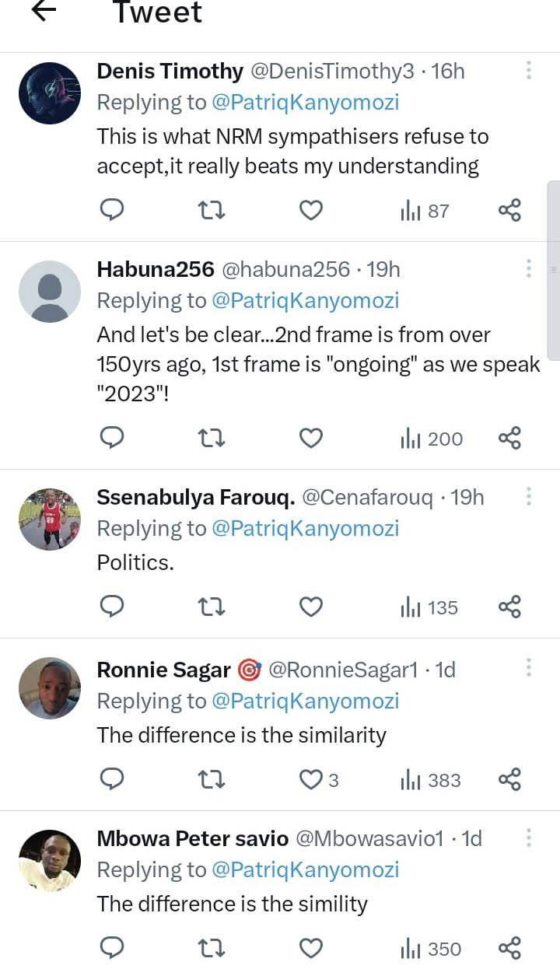Go back using the arrow icon
The height and width of the screenshot is (969, 560).
[x=46, y=11]
